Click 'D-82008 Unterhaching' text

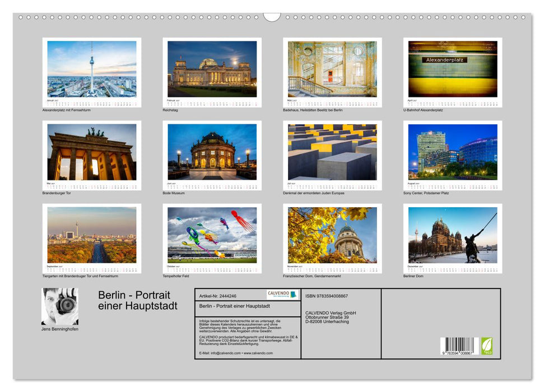[x=327, y=321]
